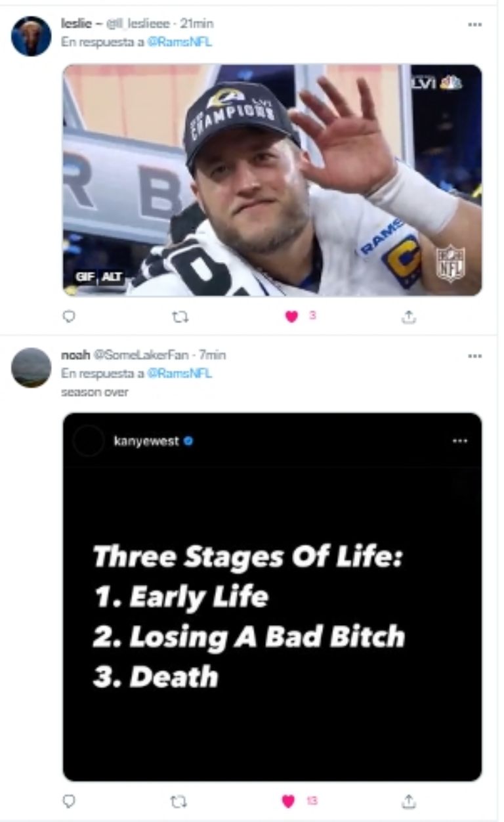Open the ALT description badge on GIF
The width and height of the screenshot is (504, 822).
pos(112,277)
